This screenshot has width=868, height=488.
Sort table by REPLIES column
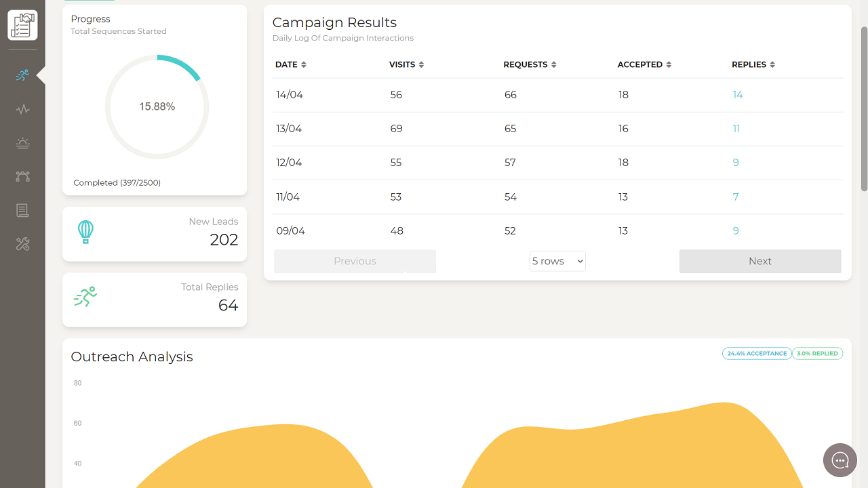753,64
